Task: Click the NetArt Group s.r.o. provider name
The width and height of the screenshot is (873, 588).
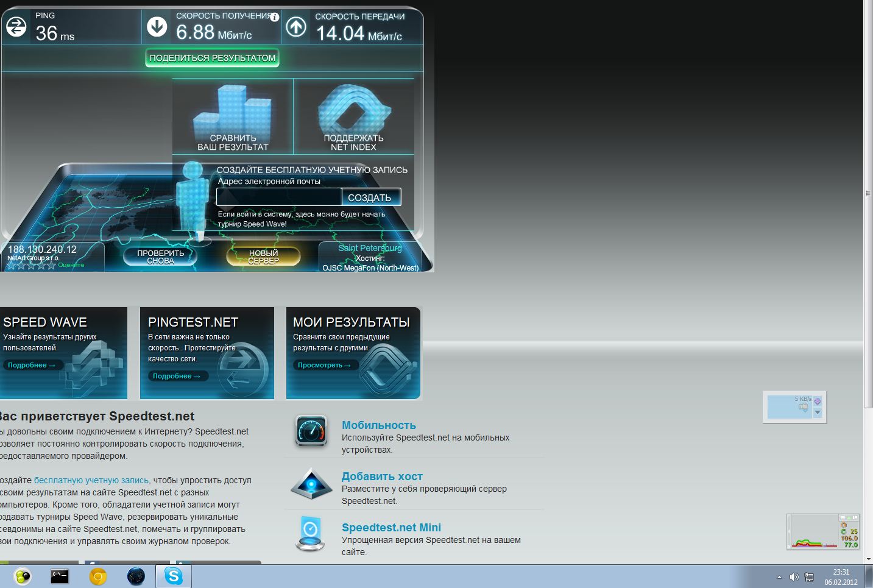Action: [33, 258]
